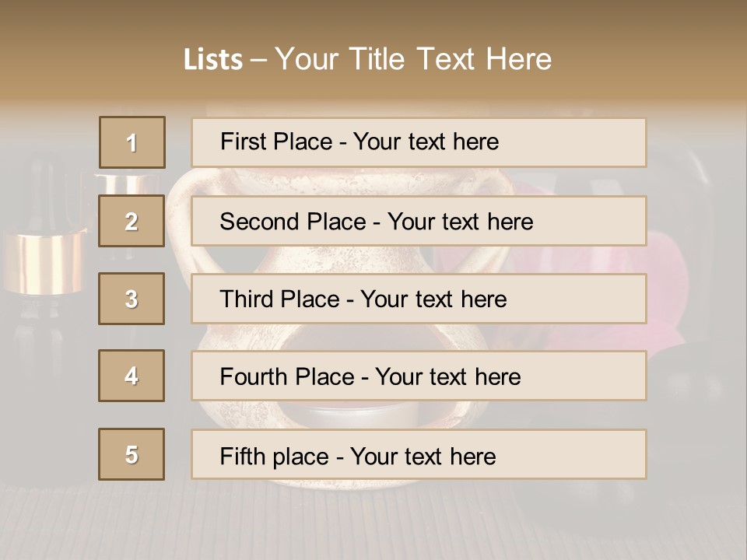Image resolution: width=747 pixels, height=560 pixels.
Task: Click the word 'Lists' in the title
Action: click(x=213, y=60)
